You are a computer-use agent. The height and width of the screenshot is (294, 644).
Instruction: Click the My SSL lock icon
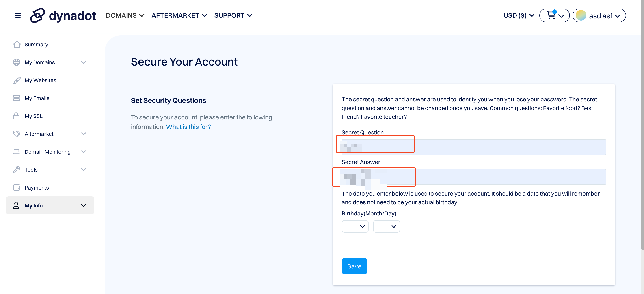coord(16,116)
